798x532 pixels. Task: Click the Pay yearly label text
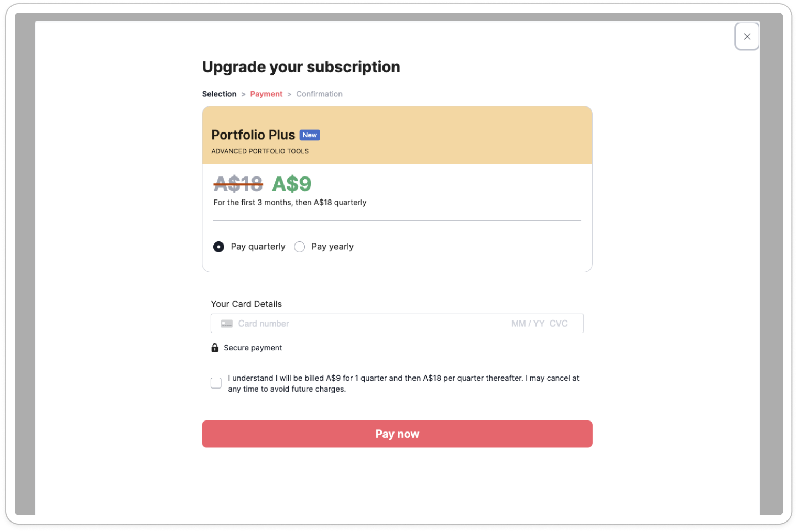(x=332, y=247)
